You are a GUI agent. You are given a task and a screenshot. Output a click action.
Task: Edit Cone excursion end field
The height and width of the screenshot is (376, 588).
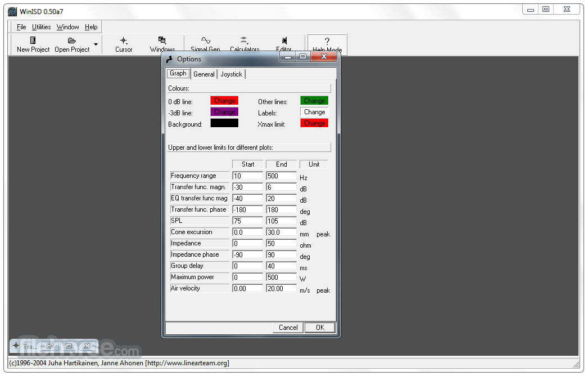[x=281, y=232]
